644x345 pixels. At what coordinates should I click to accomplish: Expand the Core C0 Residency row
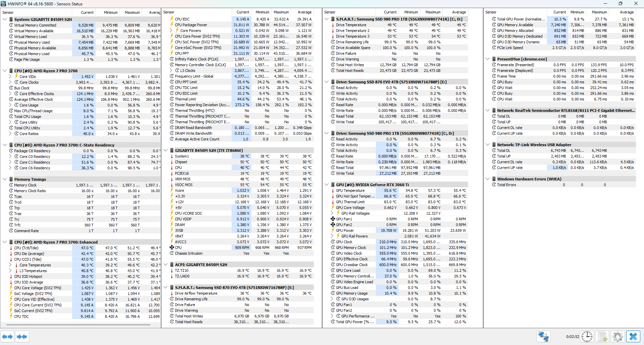click(x=10, y=157)
